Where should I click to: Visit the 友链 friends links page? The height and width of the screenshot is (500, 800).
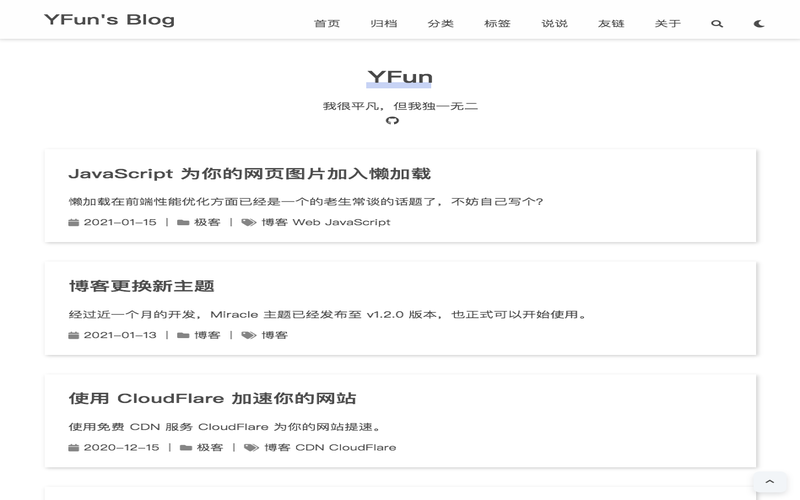pos(611,24)
